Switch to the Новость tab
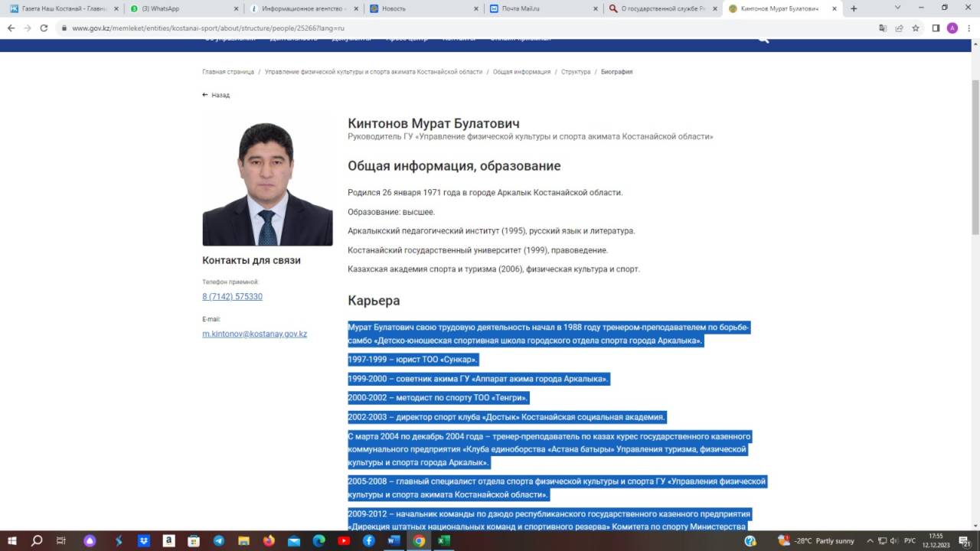980x551 pixels. point(423,8)
